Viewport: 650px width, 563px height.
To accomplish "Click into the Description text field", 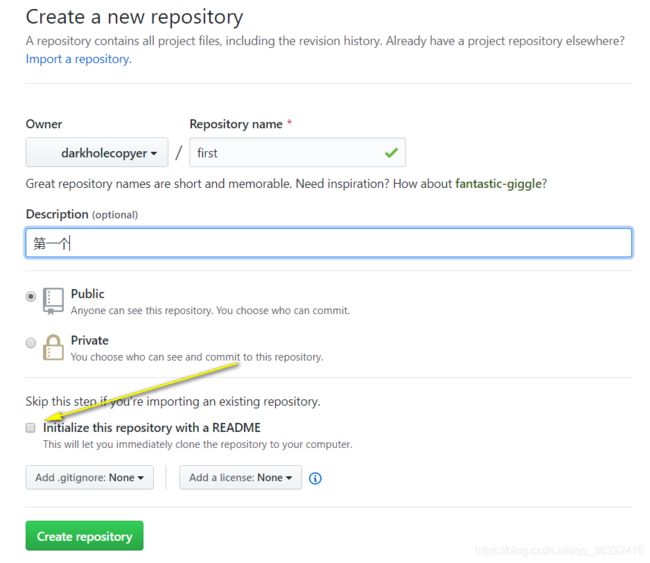I will coord(328,243).
